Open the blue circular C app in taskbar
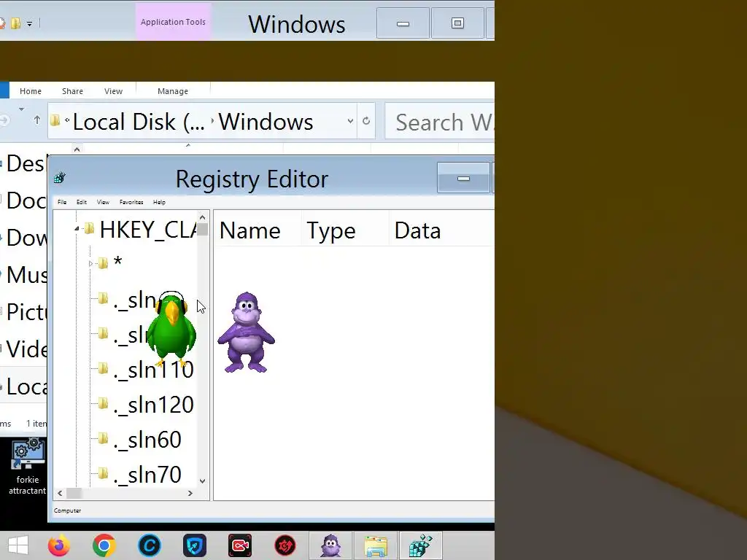 149,545
